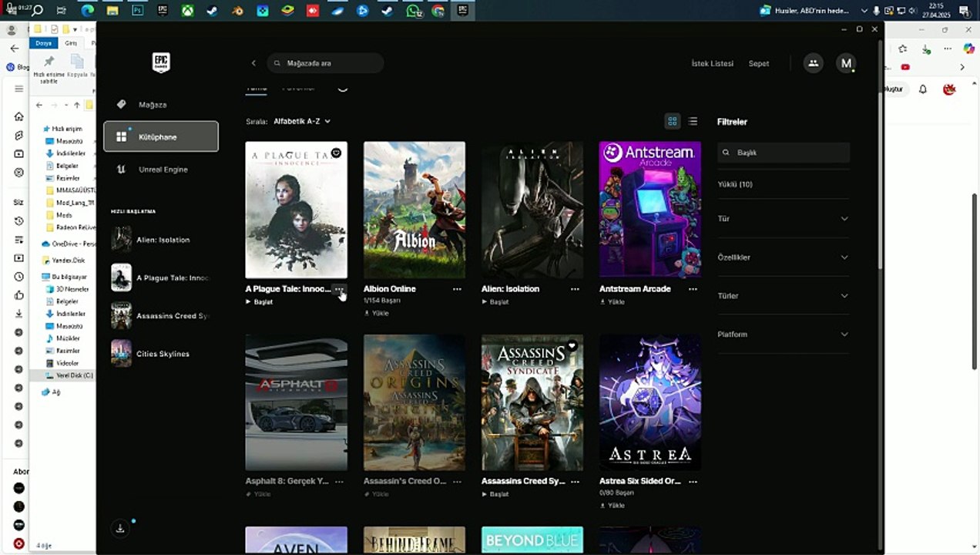Select Yerel Disk (C:) in Explorer
Screen dimensions: 980x555
click(70, 375)
